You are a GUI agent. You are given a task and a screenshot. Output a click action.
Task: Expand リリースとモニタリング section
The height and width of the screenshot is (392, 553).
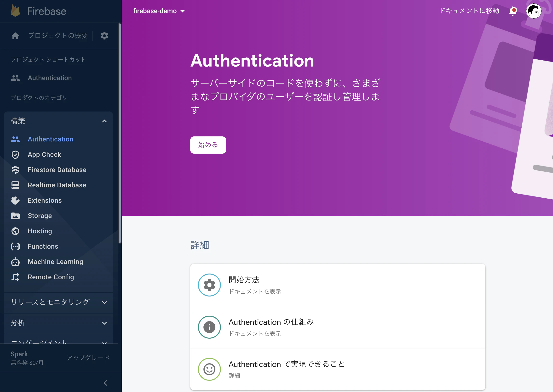104,302
